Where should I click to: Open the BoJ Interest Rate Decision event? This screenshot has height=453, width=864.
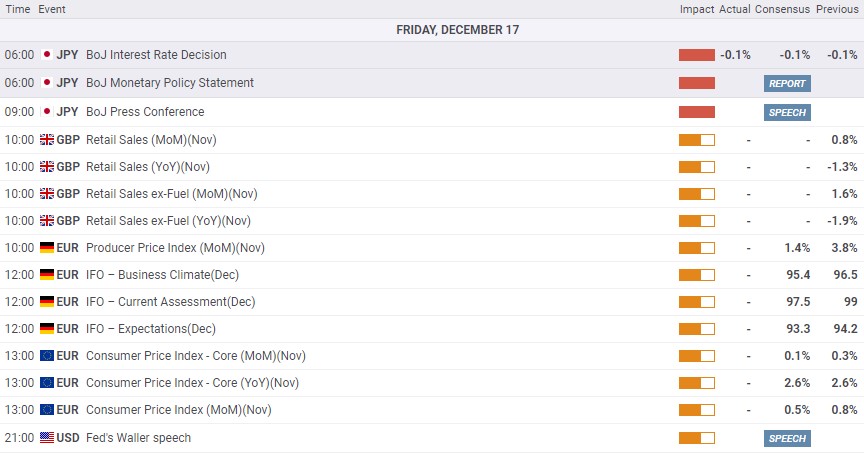(x=156, y=55)
